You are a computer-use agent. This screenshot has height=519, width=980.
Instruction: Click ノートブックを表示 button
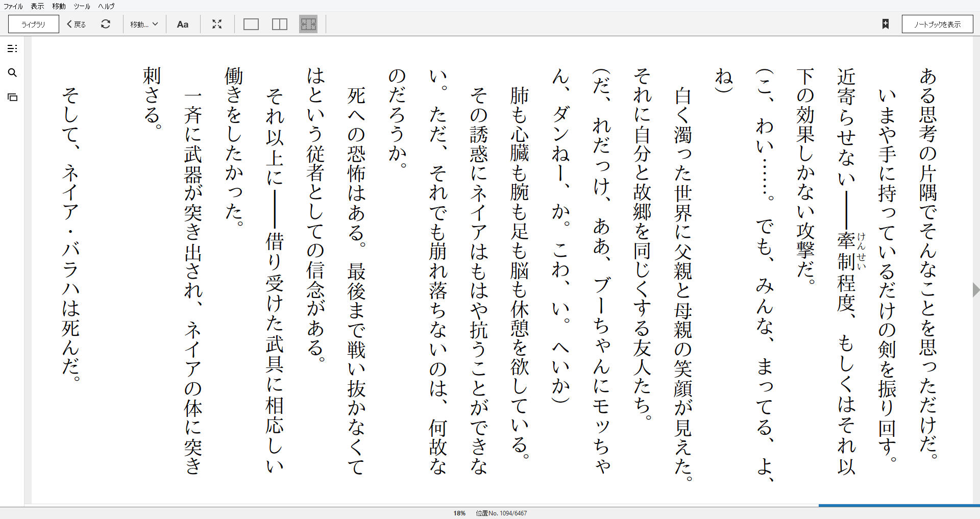point(937,24)
